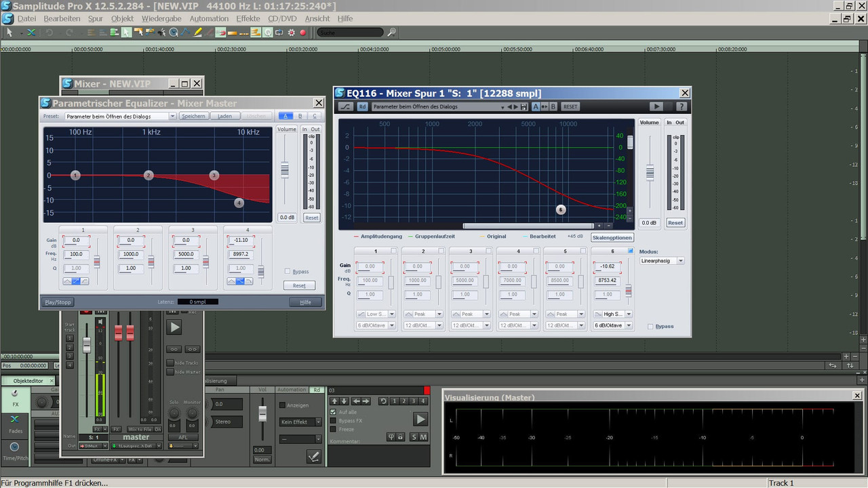Viewport: 868px width, 488px height.
Task: Click the pencil edit icon in Objekteditor
Action: [314, 456]
